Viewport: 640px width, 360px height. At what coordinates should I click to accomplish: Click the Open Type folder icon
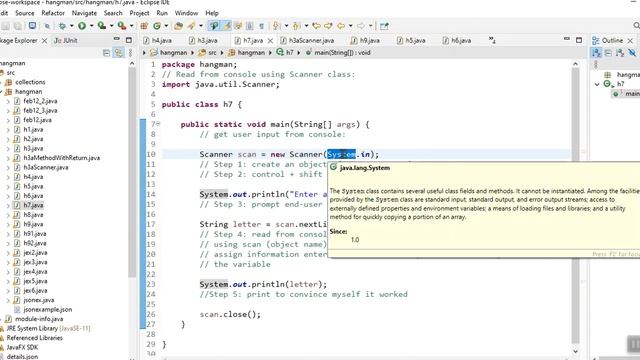coord(178,26)
